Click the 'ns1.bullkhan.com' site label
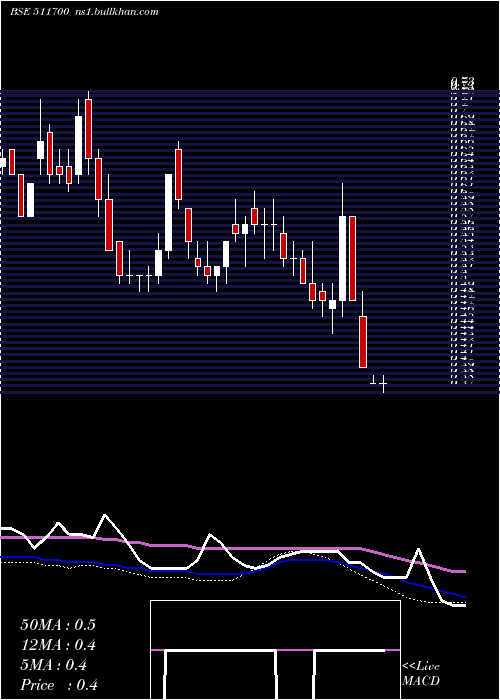 116,12
